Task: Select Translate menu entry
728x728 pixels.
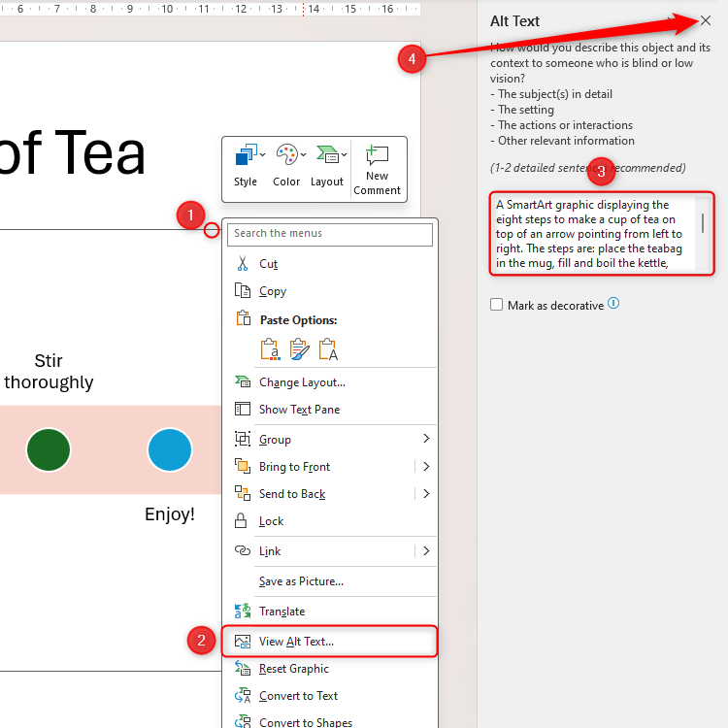Action: pos(330,612)
